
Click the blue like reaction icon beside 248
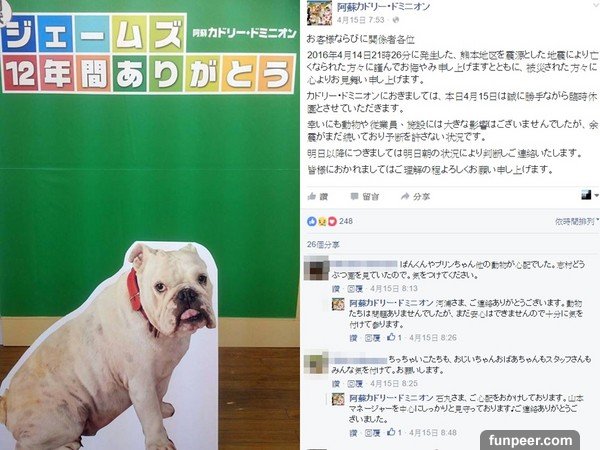pyautogui.click(x=312, y=221)
